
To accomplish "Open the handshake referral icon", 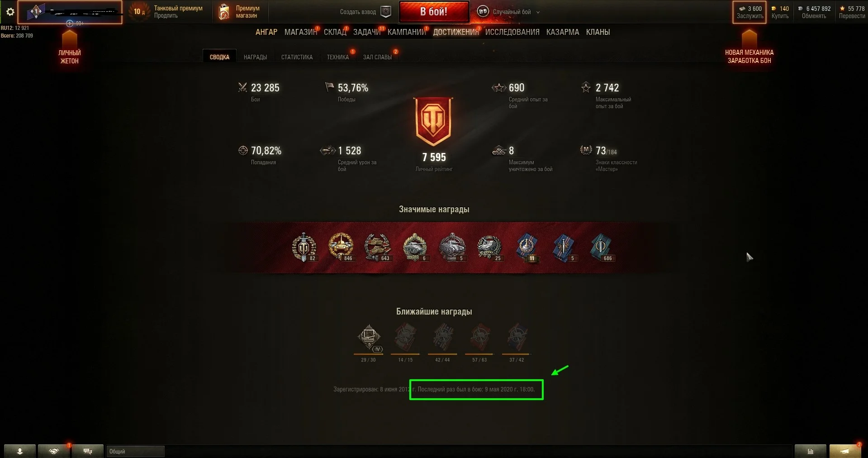I will [x=54, y=451].
